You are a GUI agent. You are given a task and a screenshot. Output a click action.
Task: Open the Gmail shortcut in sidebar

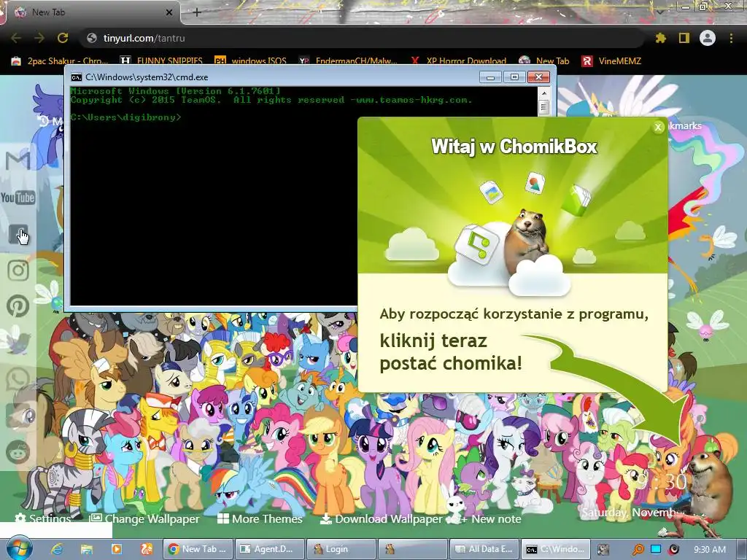click(x=18, y=160)
